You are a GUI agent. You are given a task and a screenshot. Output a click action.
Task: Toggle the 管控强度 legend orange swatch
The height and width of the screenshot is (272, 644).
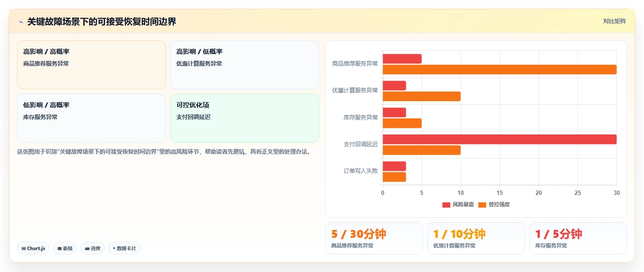point(482,205)
